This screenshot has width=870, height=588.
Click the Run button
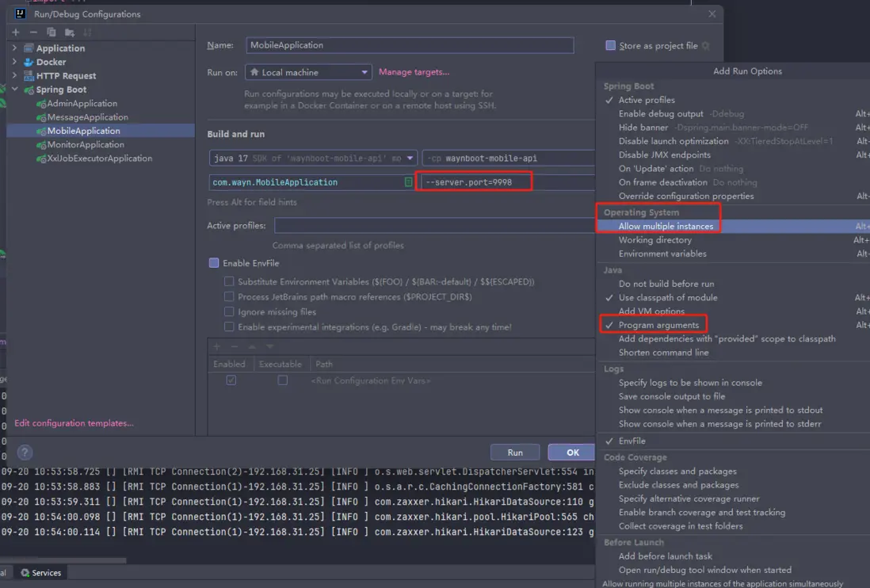click(515, 452)
